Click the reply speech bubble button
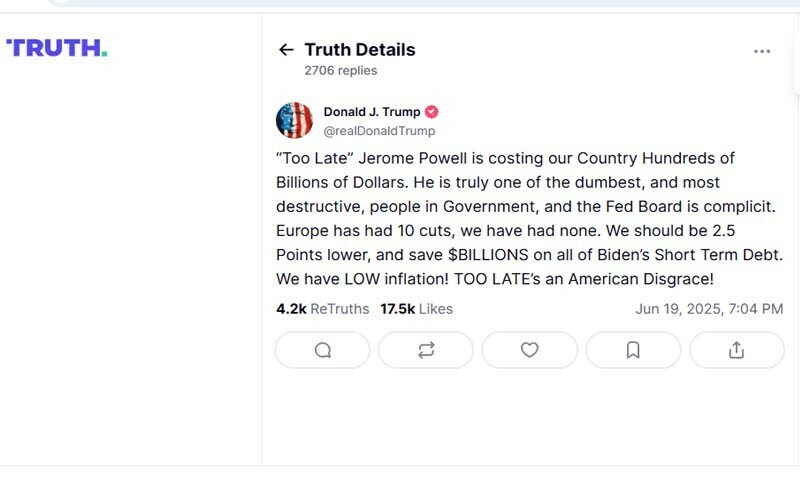This screenshot has height=480, width=800. (322, 350)
